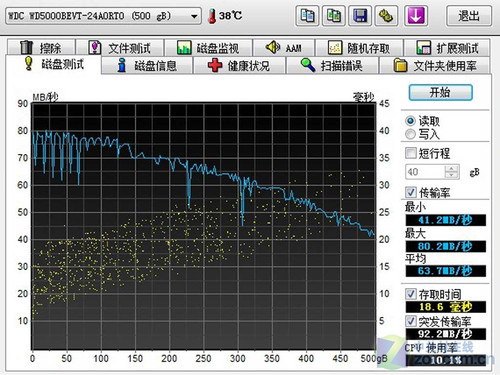Click the icon on 扩展测试 tab

424,48
